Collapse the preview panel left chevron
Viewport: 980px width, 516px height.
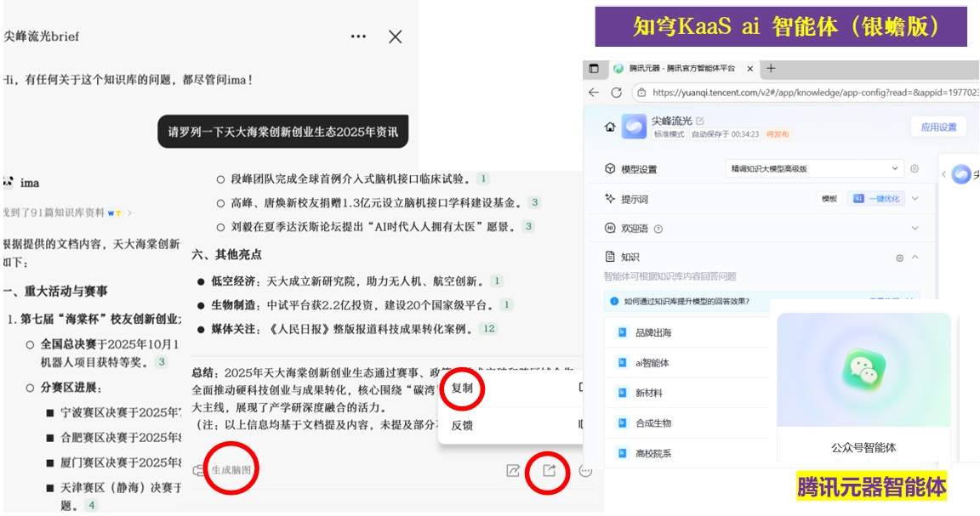coord(943,174)
